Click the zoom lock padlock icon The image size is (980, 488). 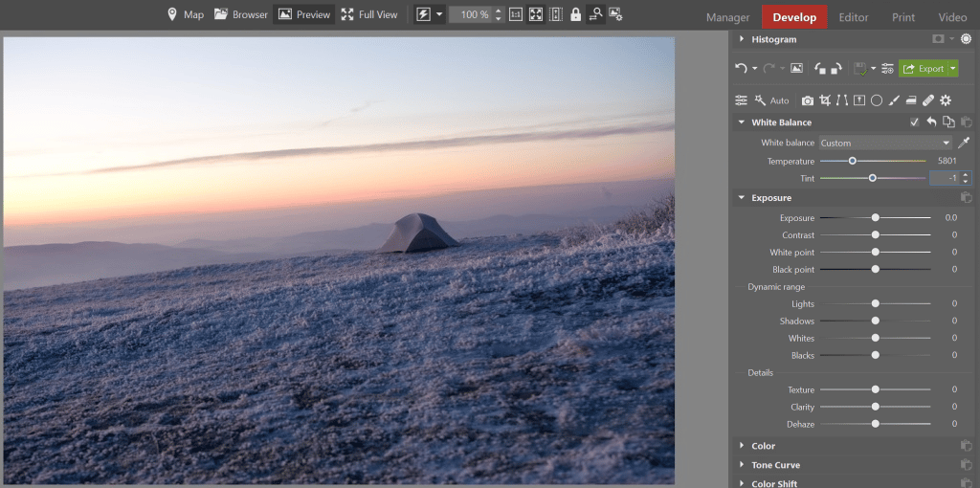click(x=575, y=14)
